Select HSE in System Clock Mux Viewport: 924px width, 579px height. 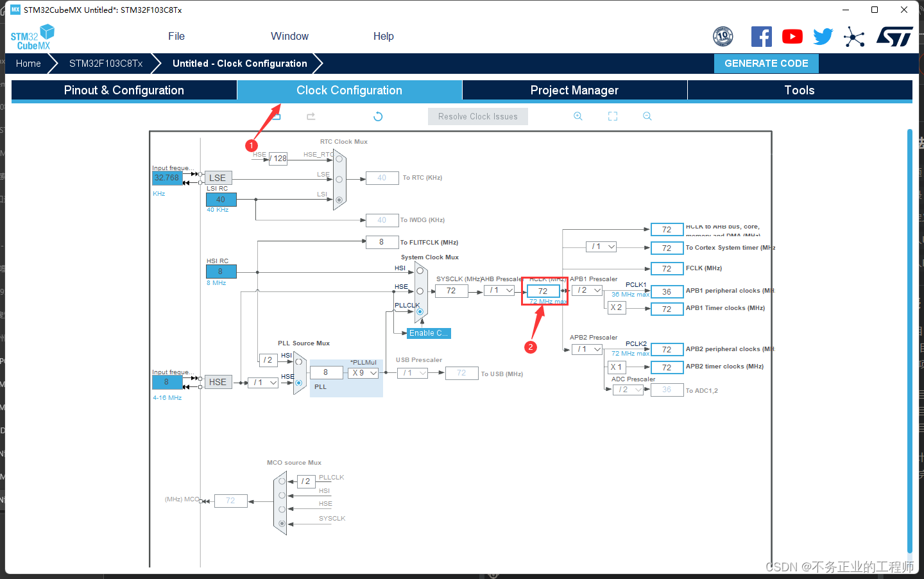(x=420, y=291)
